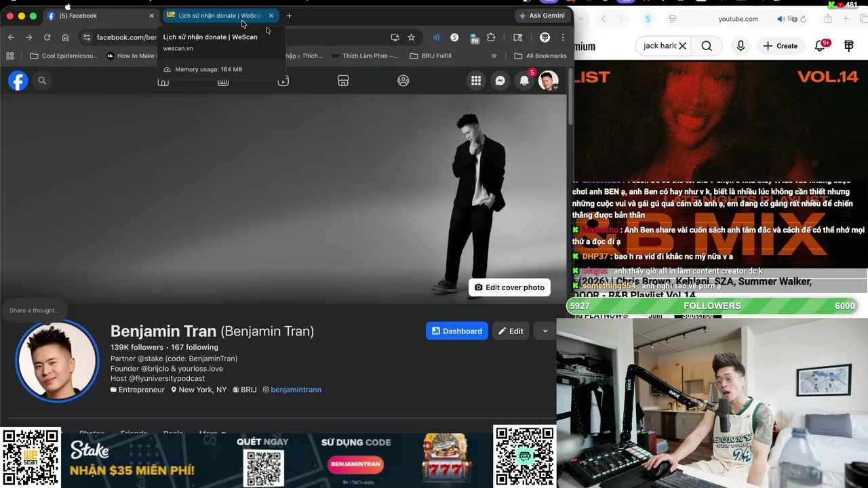The width and height of the screenshot is (868, 488).
Task: Reload the Facebook page in Chrome
Action: click(47, 37)
